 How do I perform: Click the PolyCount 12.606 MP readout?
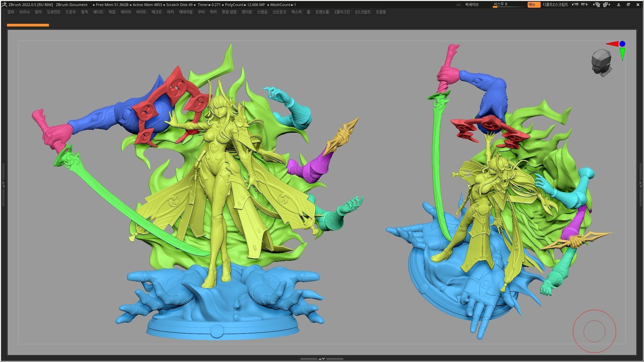(x=245, y=5)
